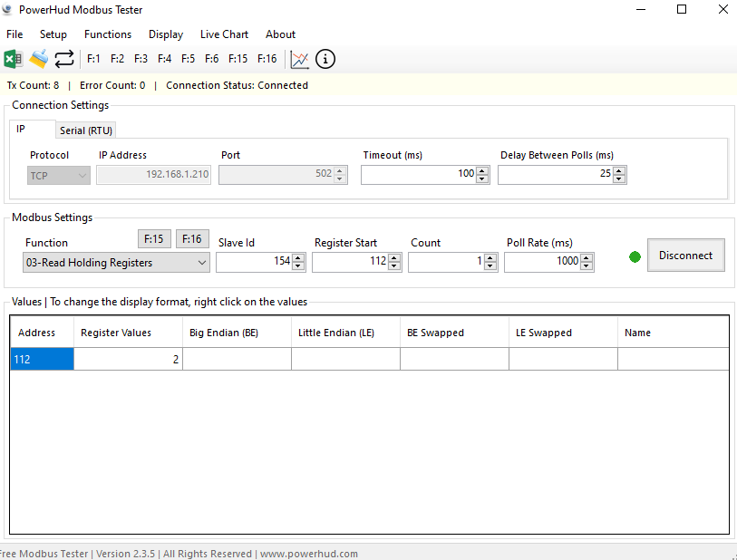Open the Function dropdown Read Holding Registers

click(x=116, y=263)
